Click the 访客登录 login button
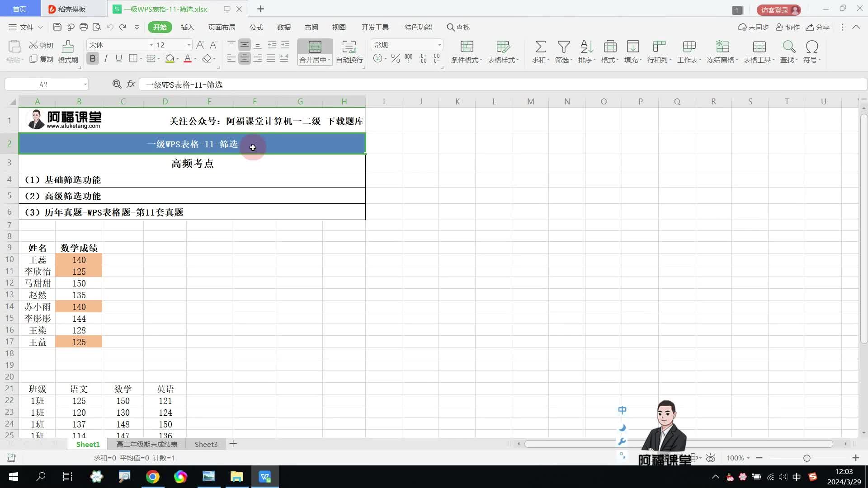This screenshot has width=868, height=488. tap(778, 10)
